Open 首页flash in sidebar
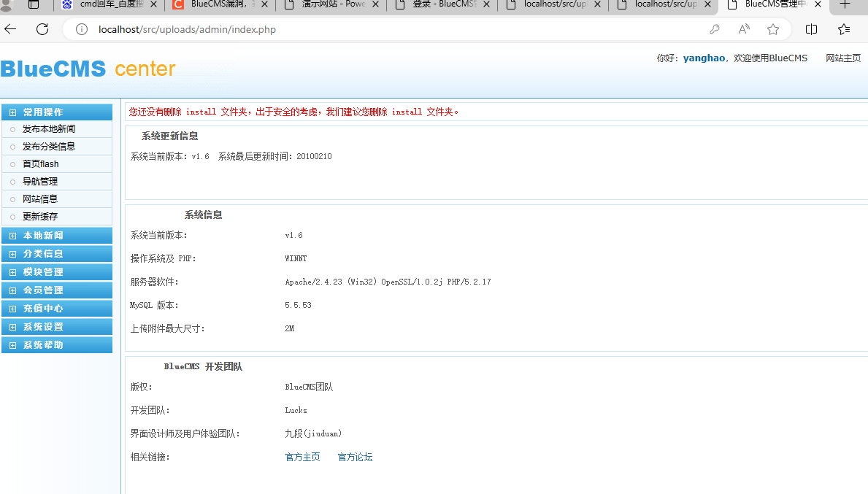The width and height of the screenshot is (868, 494). pos(40,163)
